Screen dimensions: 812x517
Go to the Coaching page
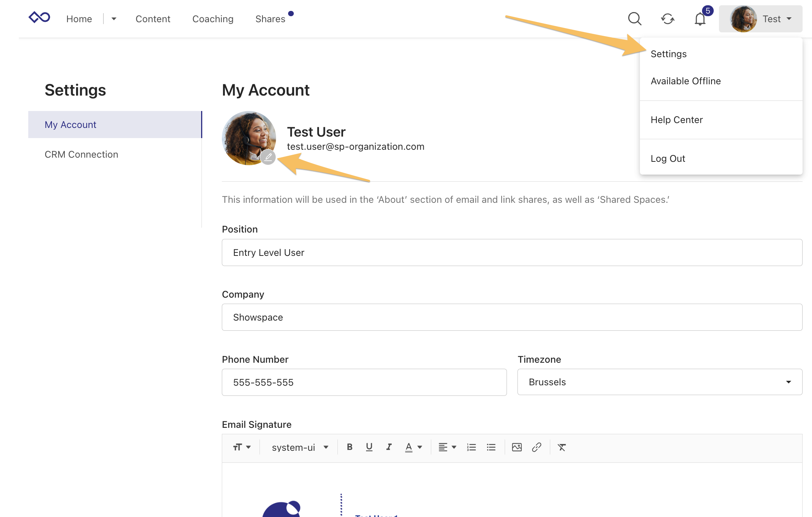tap(213, 19)
